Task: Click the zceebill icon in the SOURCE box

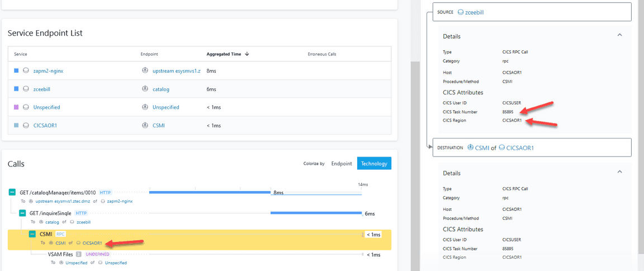Action: (x=461, y=12)
